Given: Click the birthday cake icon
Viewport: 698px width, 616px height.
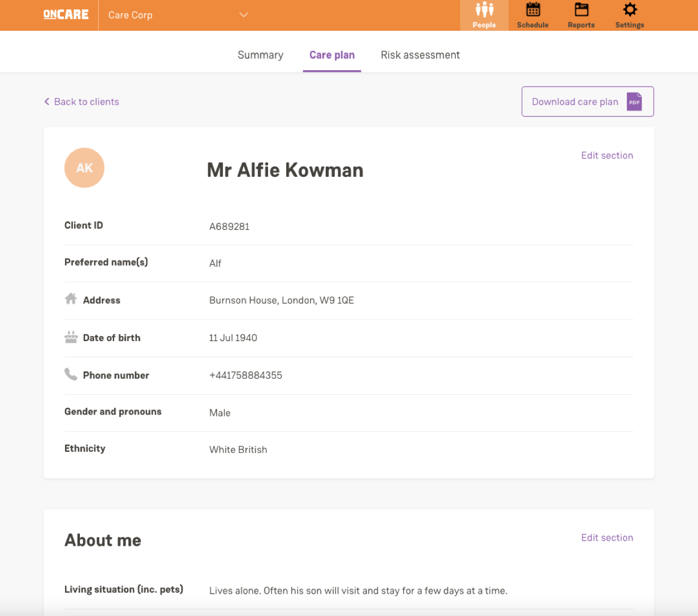Looking at the screenshot, I should pyautogui.click(x=71, y=337).
